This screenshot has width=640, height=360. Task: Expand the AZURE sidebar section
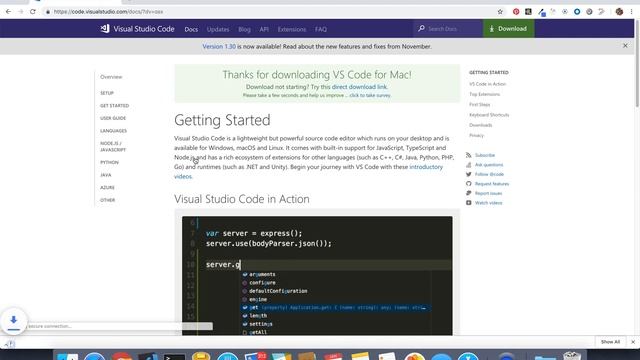(107, 188)
